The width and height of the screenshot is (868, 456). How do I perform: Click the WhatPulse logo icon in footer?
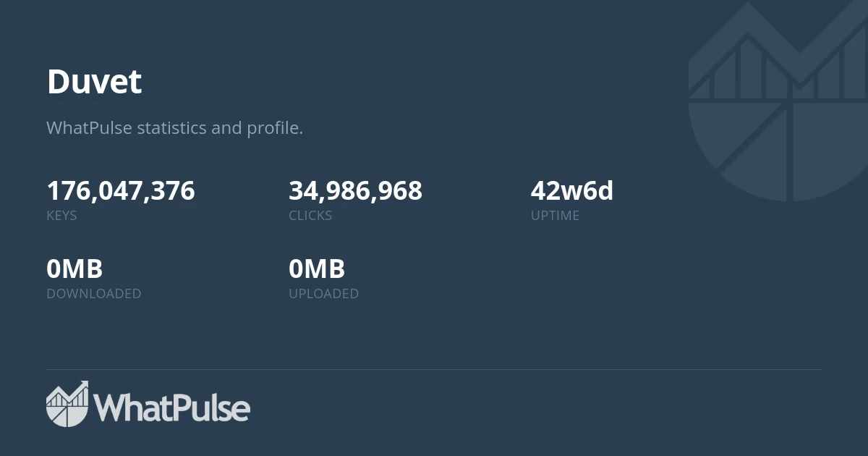(x=67, y=404)
